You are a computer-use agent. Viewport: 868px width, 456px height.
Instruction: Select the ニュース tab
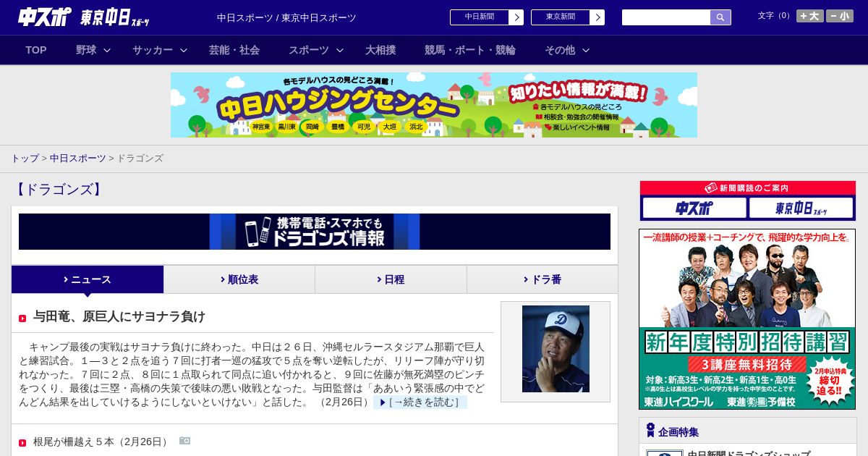tap(88, 279)
